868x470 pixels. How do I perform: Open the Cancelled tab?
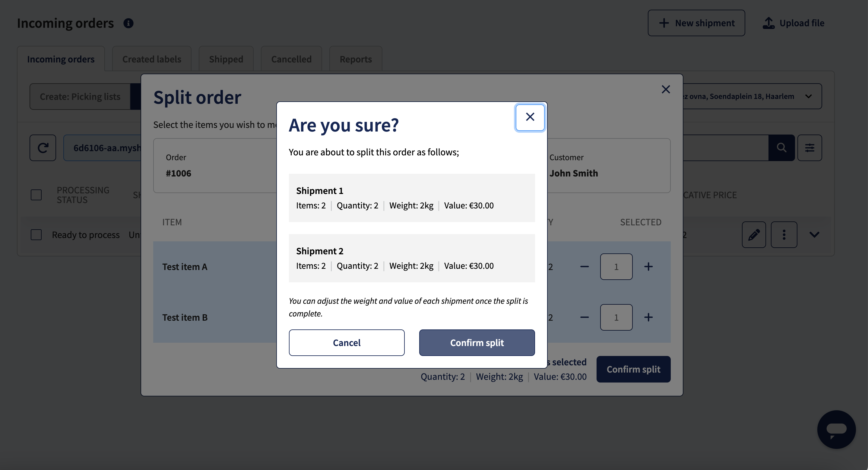291,59
